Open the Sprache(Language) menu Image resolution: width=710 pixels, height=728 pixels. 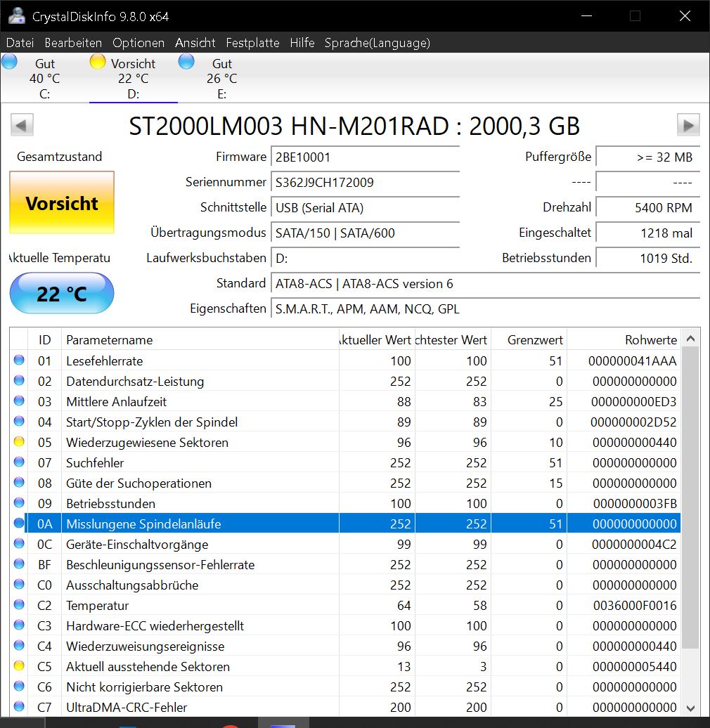tap(377, 43)
